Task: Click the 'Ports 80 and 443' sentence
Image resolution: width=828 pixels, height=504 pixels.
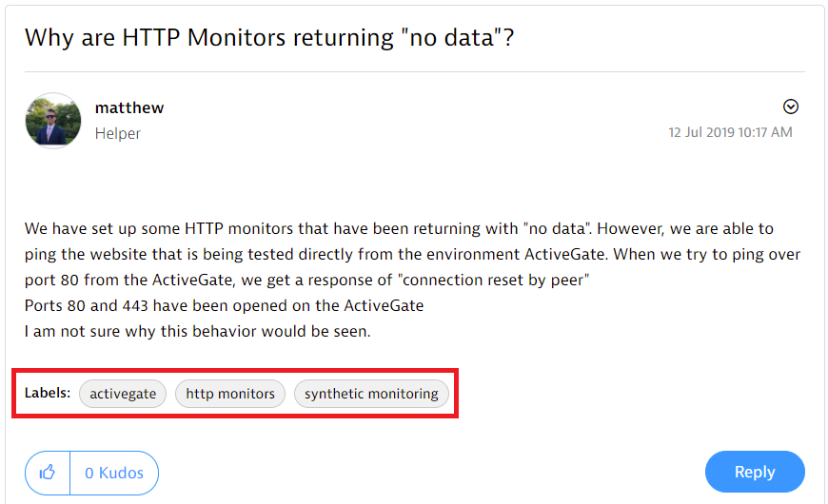Action: [224, 306]
